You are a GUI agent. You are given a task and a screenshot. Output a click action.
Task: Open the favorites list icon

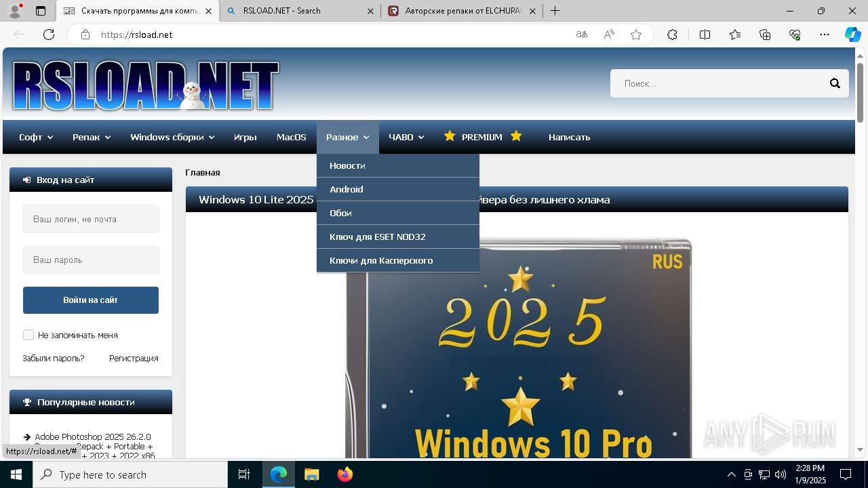pyautogui.click(x=735, y=35)
